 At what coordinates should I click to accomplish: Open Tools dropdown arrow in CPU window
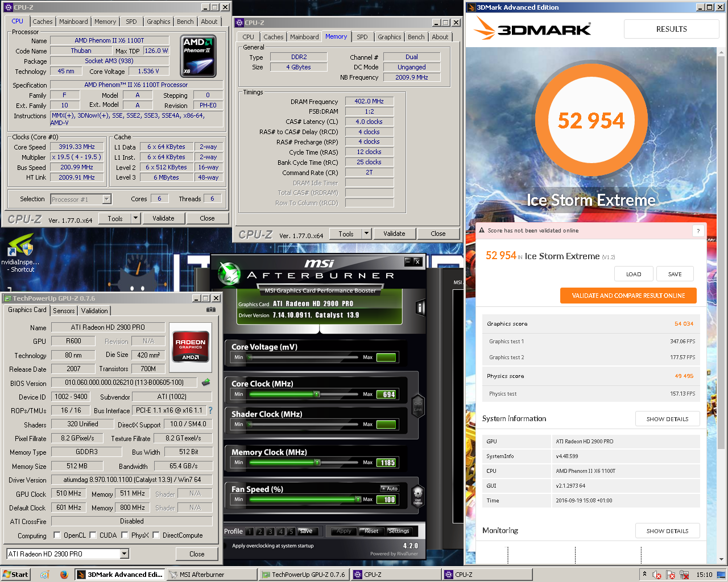coord(135,218)
